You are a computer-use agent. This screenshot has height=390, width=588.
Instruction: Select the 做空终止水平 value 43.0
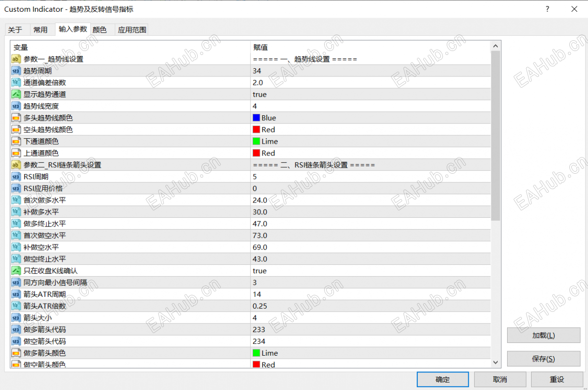click(260, 259)
